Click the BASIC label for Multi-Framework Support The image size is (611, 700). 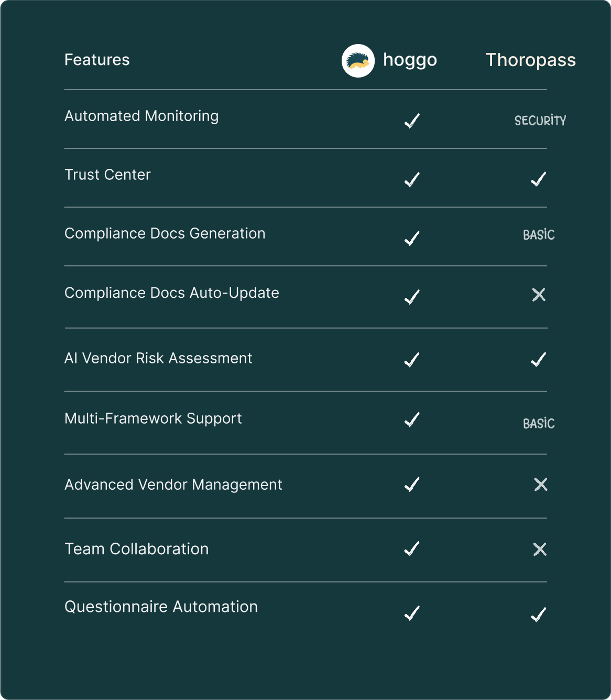539,424
